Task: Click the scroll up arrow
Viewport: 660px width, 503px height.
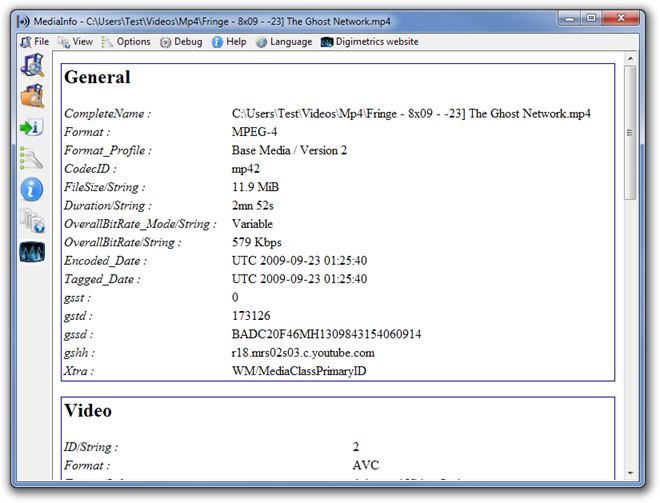Action: pyautogui.click(x=630, y=59)
